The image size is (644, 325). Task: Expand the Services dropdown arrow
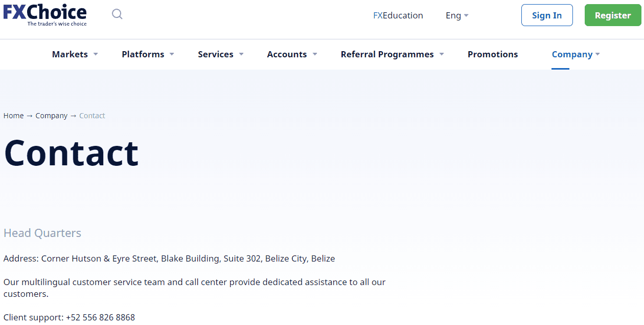click(241, 54)
